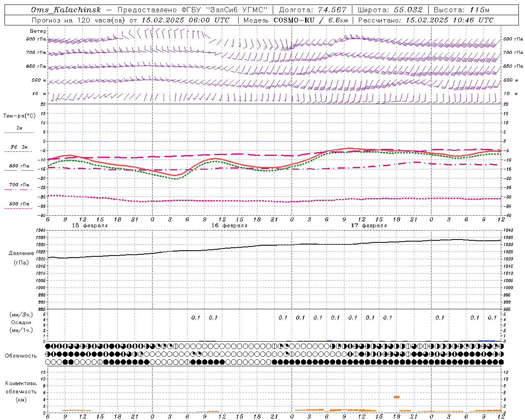This screenshot has height=420, width=525.
Task: Click the dash-dot line sample under '700 гПа' legend
Action: tap(18, 189)
